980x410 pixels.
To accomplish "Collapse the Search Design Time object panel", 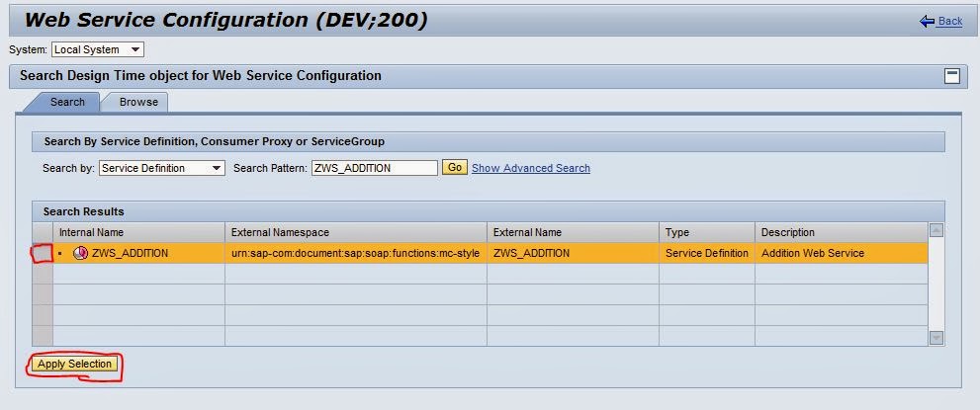I will pyautogui.click(x=952, y=76).
